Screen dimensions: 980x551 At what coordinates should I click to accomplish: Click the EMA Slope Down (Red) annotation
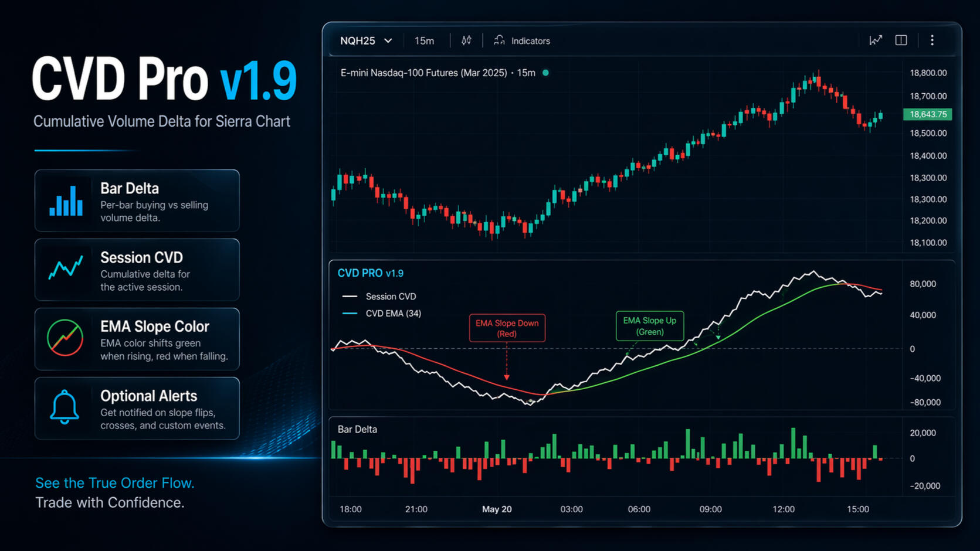click(x=507, y=328)
